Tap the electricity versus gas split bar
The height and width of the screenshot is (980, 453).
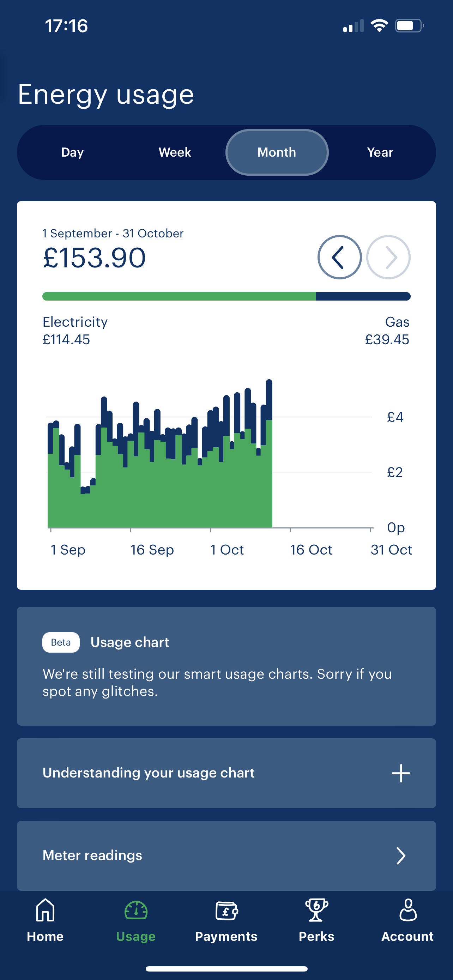click(x=226, y=296)
